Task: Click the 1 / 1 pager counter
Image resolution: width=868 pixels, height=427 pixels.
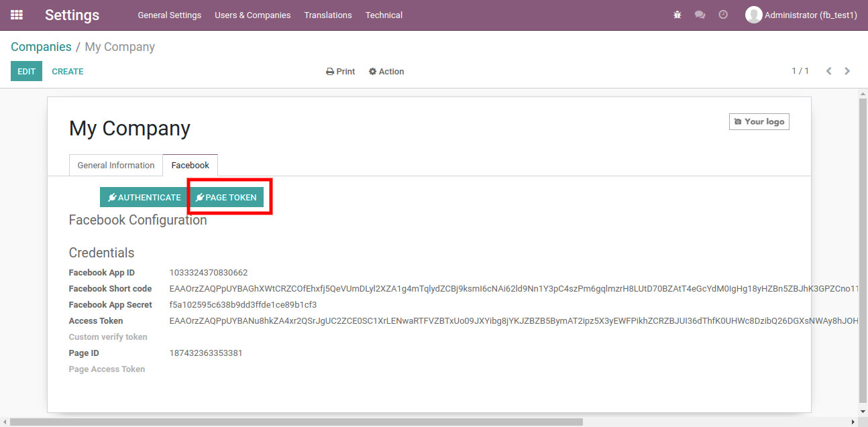Action: coord(800,71)
